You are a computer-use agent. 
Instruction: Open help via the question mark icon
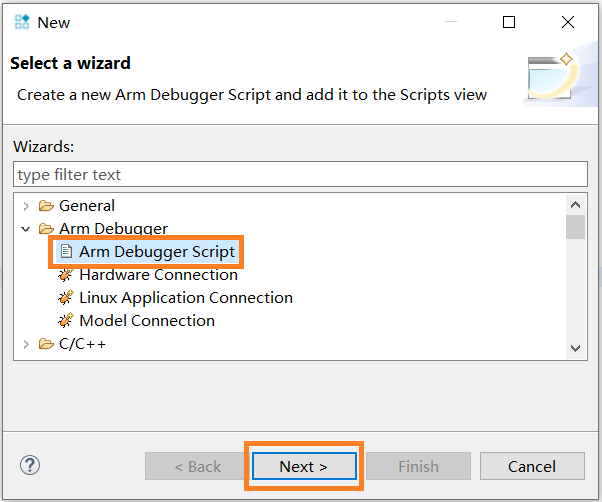pos(30,465)
